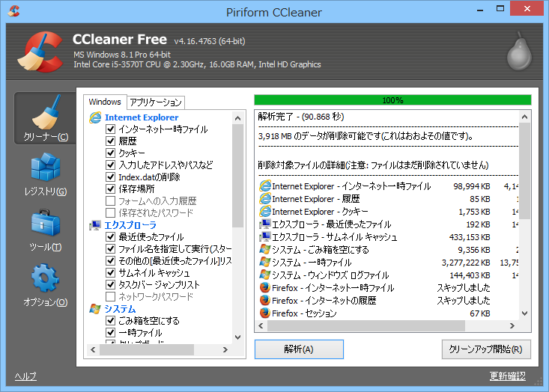Click down arrow of options tree scrollbar
549x392 pixels.
point(237,337)
